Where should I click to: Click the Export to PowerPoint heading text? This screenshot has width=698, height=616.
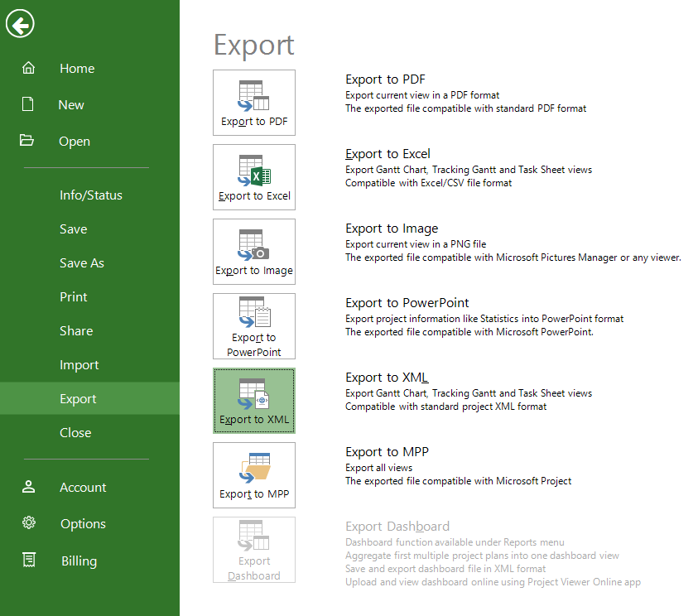point(407,303)
